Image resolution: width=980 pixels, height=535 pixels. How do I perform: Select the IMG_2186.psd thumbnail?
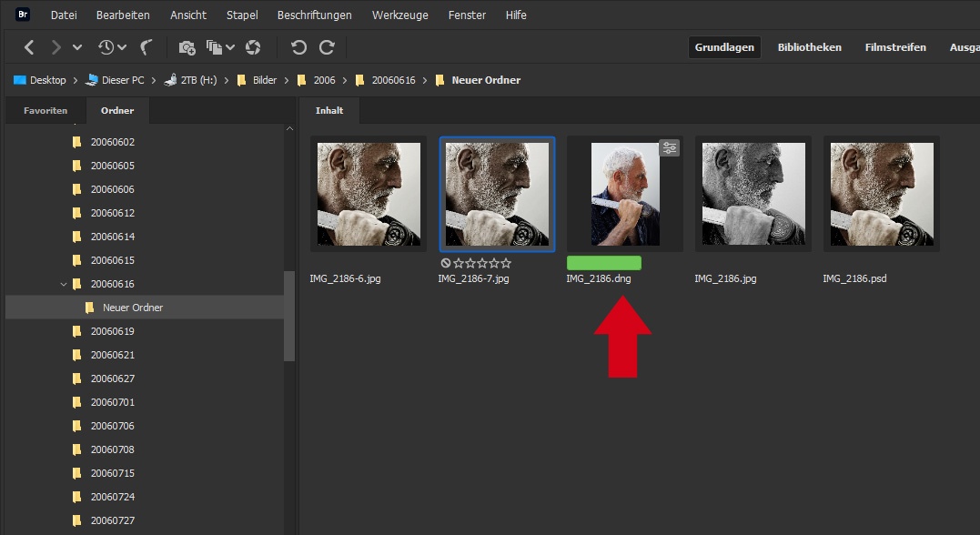pos(881,194)
